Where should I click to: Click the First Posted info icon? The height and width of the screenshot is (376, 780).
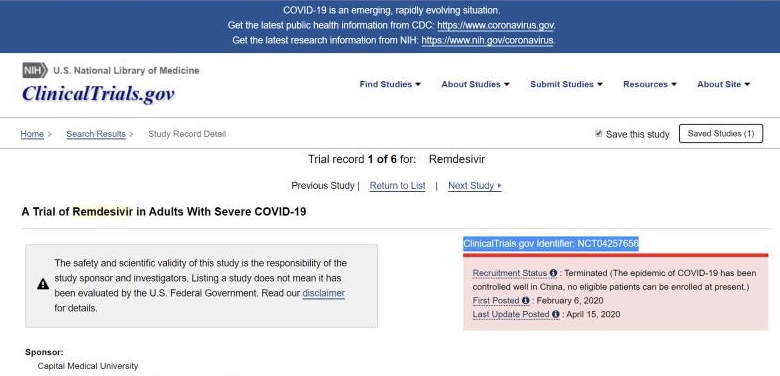526,300
